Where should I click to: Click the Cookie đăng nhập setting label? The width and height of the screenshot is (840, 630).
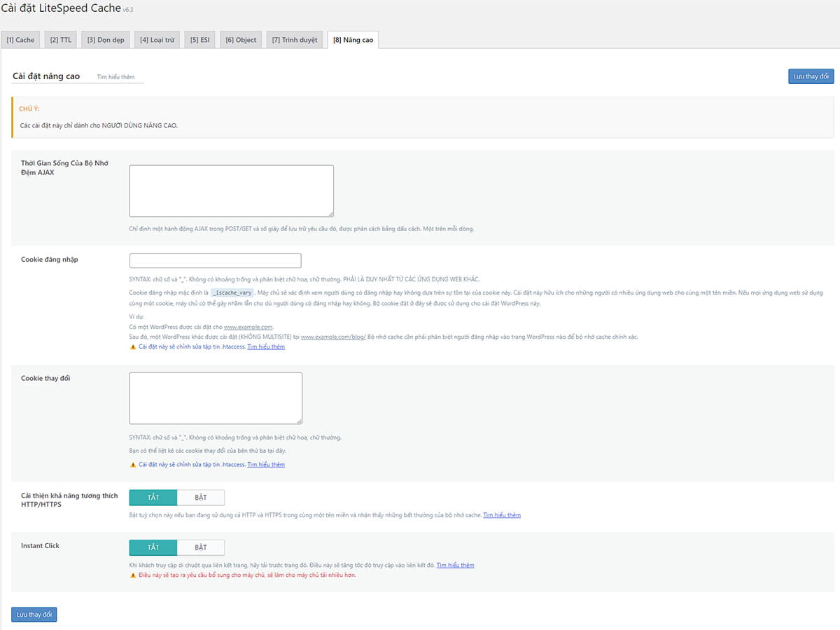[50, 260]
